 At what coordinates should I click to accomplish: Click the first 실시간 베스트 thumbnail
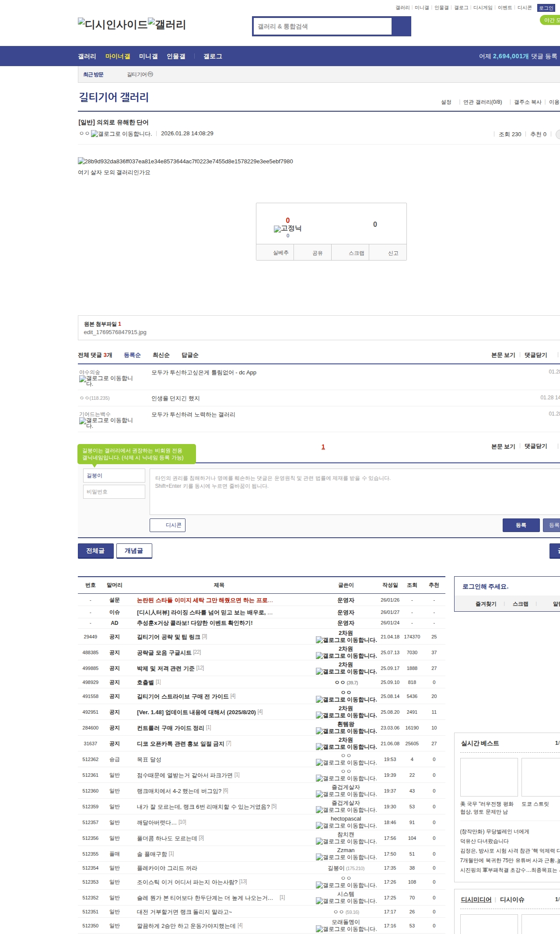(489, 777)
